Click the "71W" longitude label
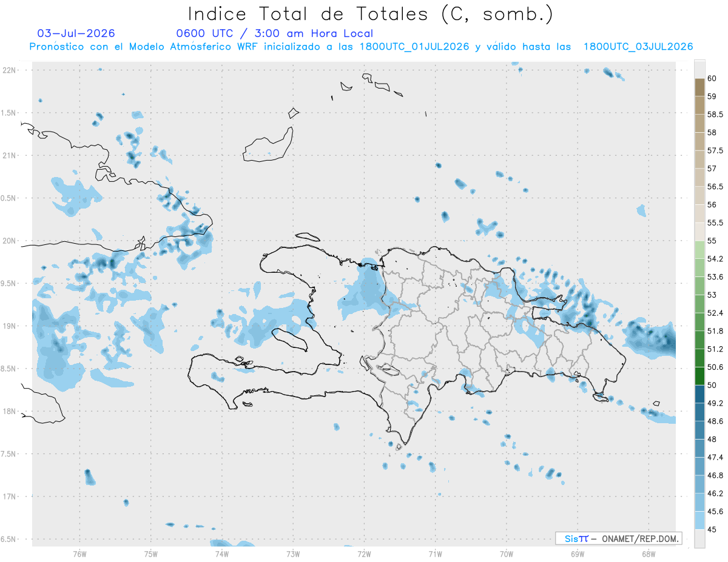This screenshot has height=562, width=728. click(x=435, y=554)
